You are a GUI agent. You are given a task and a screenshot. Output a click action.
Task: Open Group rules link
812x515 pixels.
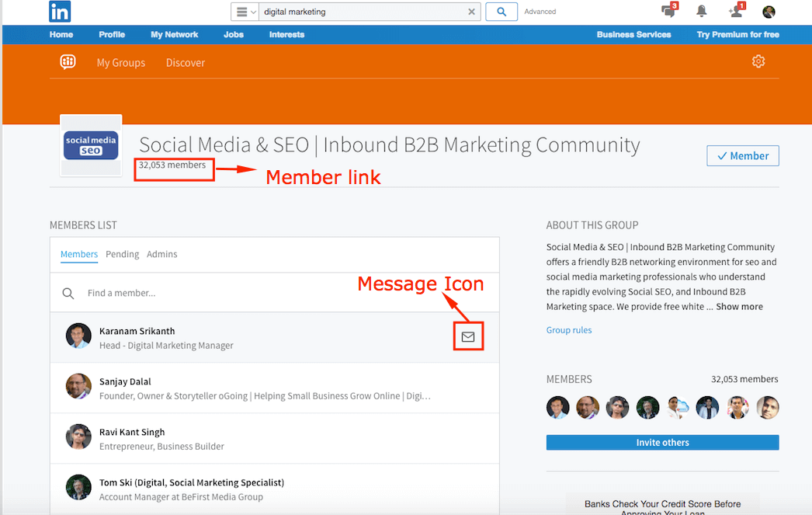(569, 330)
